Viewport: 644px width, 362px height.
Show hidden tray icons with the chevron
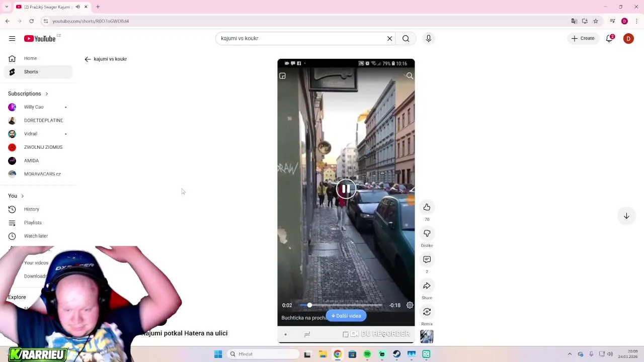(x=570, y=354)
